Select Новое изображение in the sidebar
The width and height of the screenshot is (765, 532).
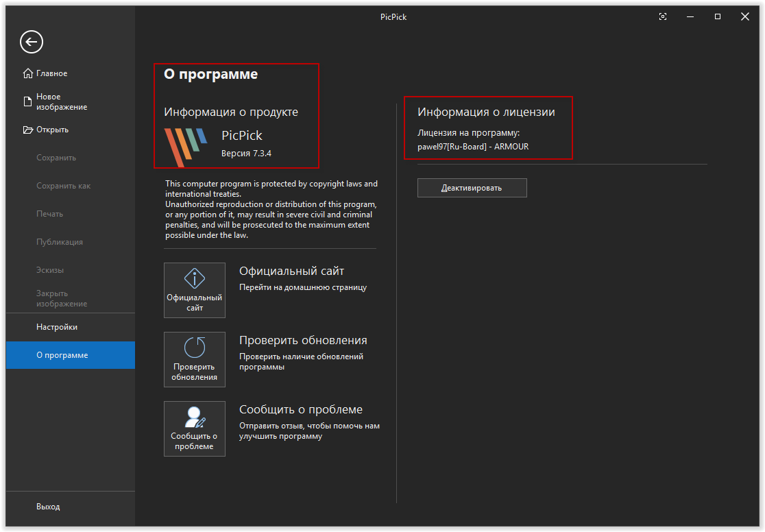[x=70, y=101]
